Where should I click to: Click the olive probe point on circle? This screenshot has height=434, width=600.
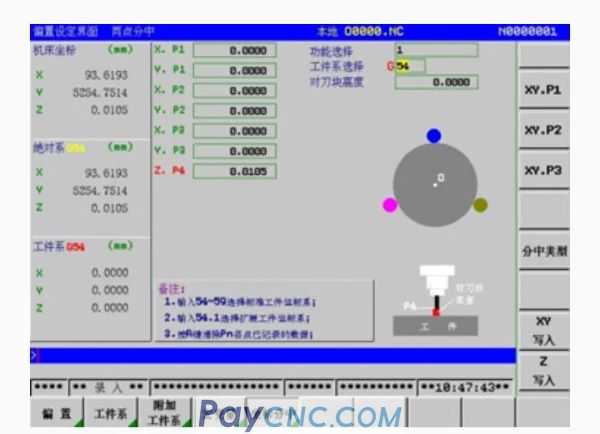[480, 204]
